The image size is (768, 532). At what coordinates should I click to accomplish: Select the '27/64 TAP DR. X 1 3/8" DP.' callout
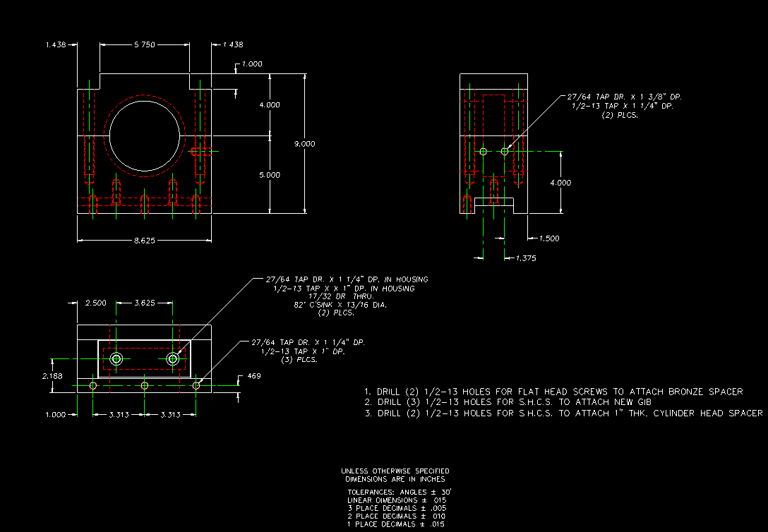point(625,97)
